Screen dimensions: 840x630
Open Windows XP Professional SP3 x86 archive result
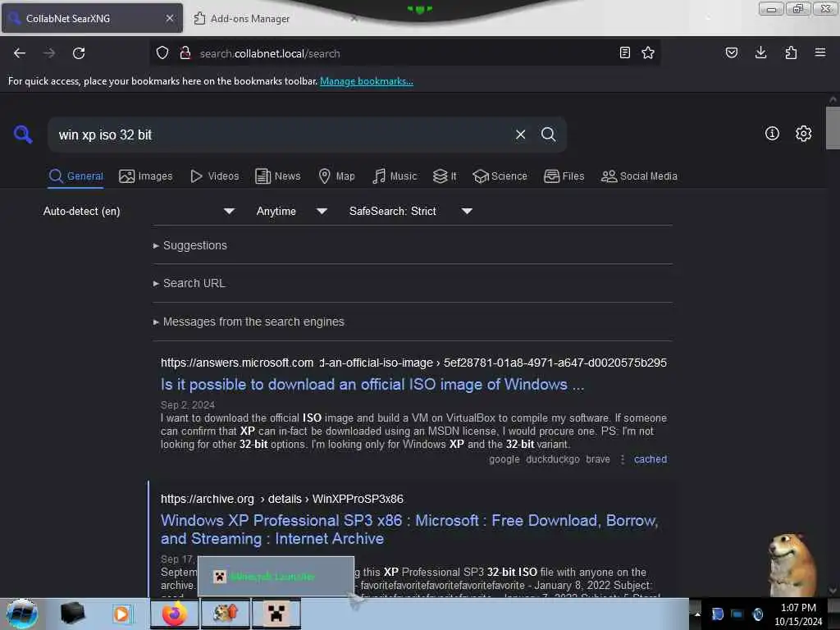pyautogui.click(x=409, y=529)
